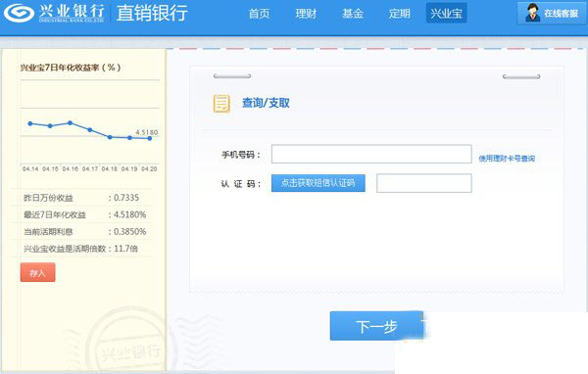Open the 理财 tab
This screenshot has width=588, height=374.
coord(306,14)
